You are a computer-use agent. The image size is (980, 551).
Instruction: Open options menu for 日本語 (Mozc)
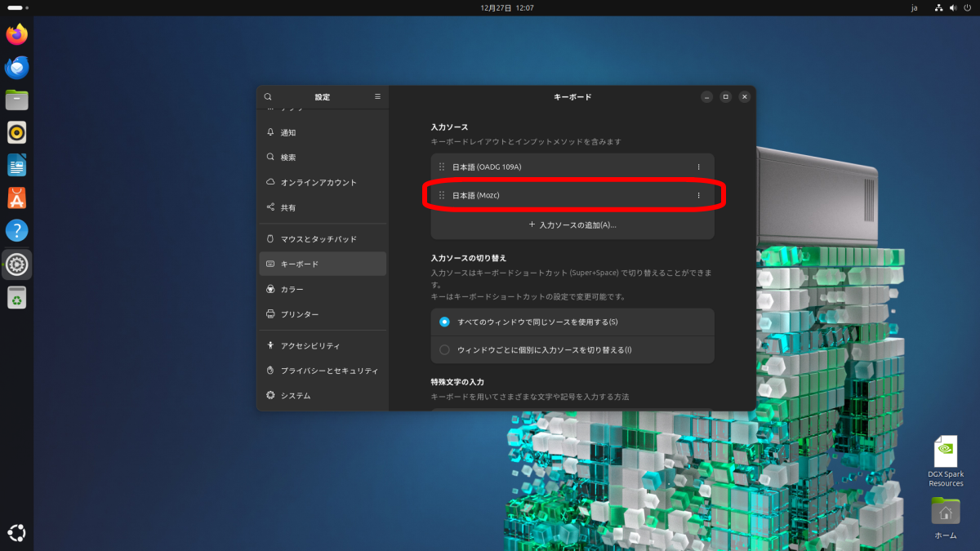coord(698,195)
